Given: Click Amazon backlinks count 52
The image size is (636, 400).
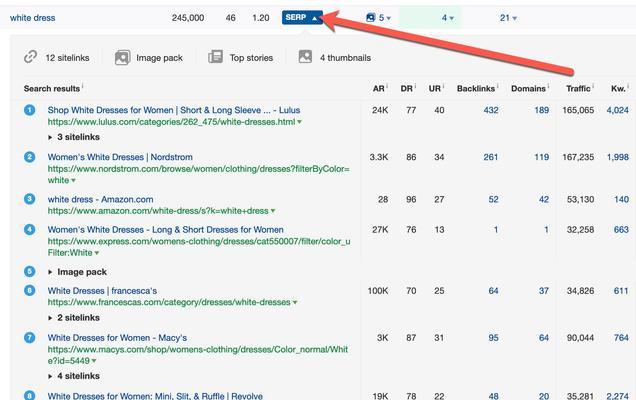Looking at the screenshot, I should coord(493,199).
